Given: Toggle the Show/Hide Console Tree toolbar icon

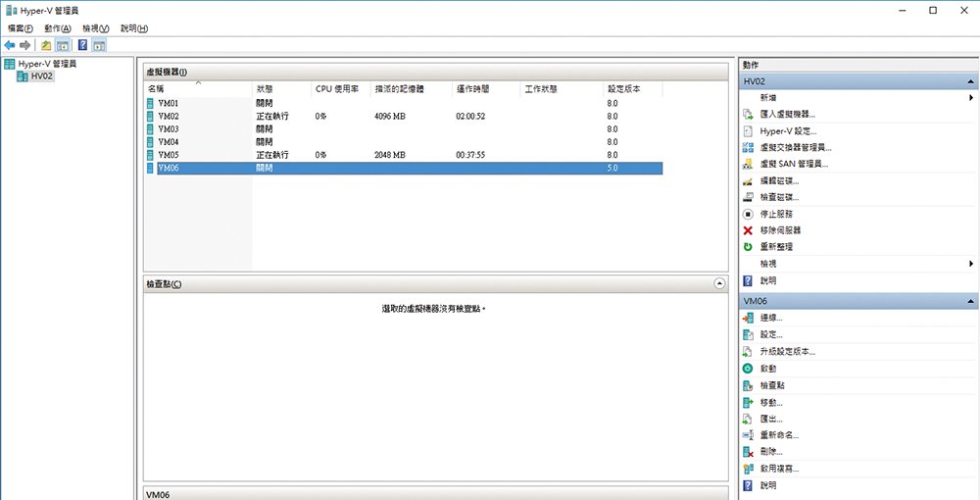Looking at the screenshot, I should [x=63, y=45].
